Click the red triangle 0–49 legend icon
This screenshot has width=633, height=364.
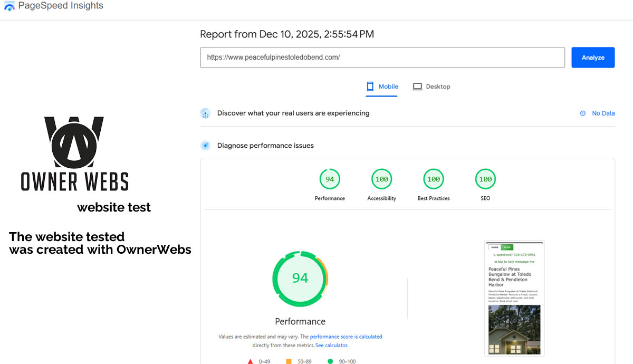[x=251, y=361]
